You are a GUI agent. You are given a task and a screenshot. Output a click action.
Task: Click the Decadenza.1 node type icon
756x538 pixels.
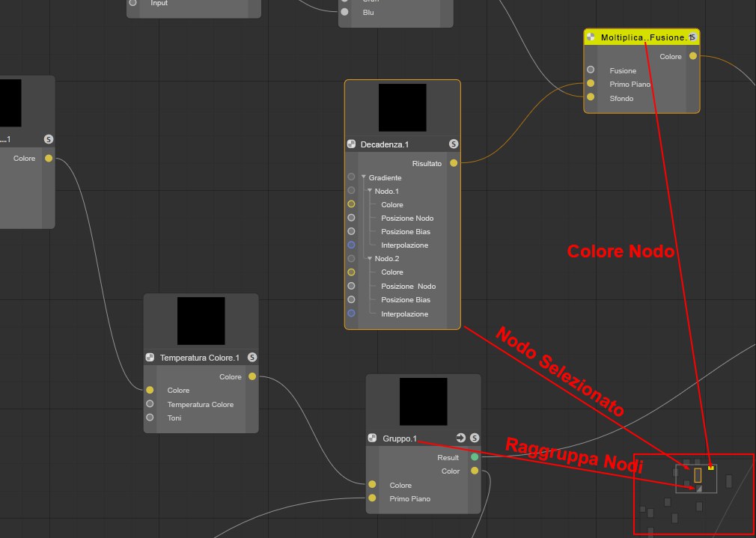coord(352,144)
